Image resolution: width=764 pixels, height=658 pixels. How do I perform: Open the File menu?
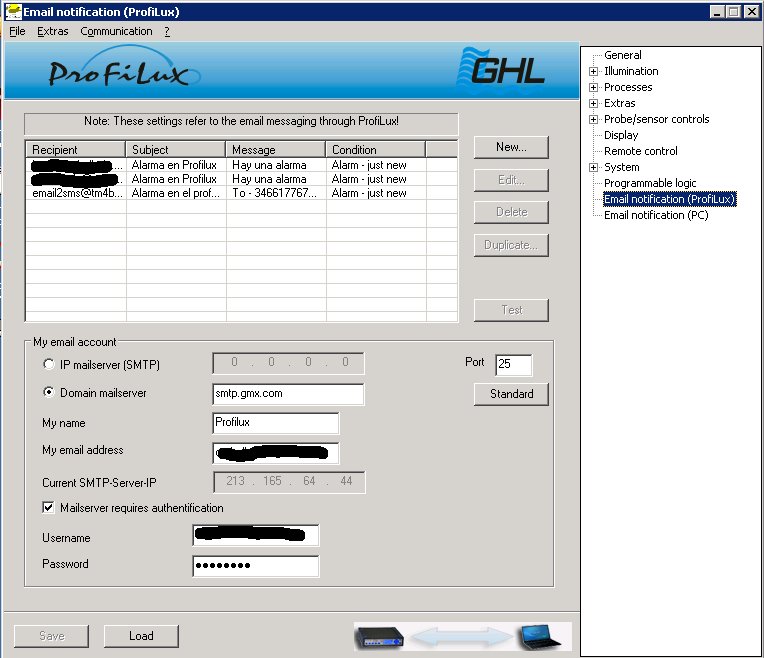[17, 31]
